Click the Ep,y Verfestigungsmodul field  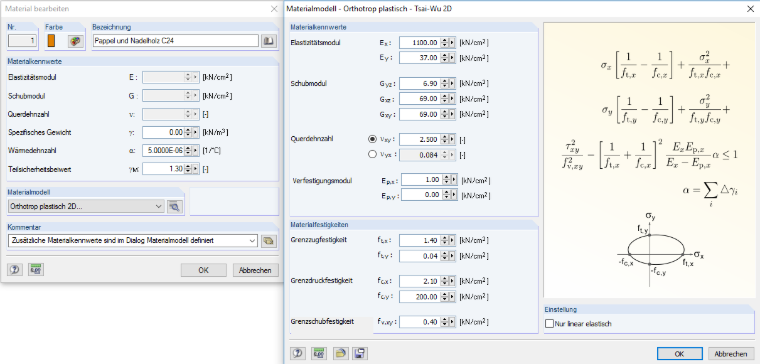421,195
